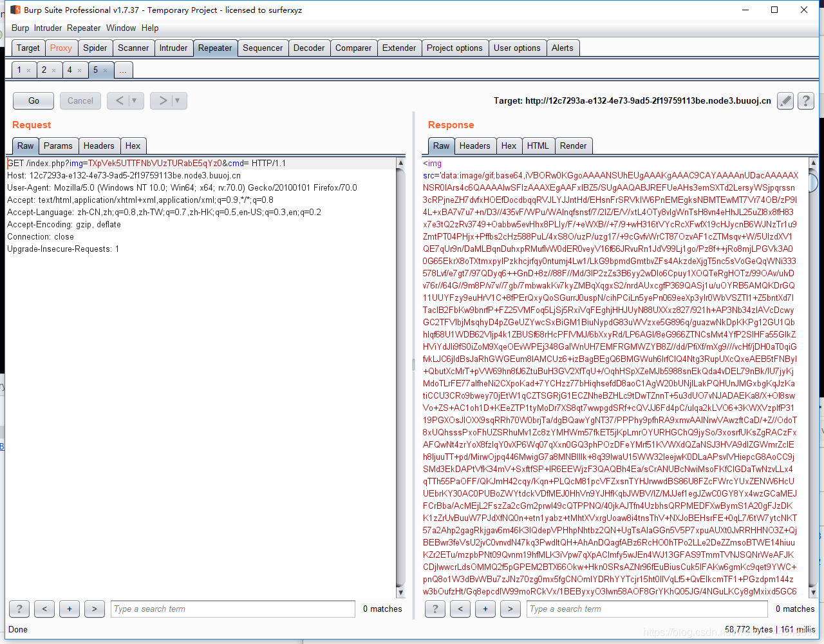Click Upgrade-Insecure-Requests header line
The width and height of the screenshot is (824, 644).
pyautogui.click(x=63, y=249)
